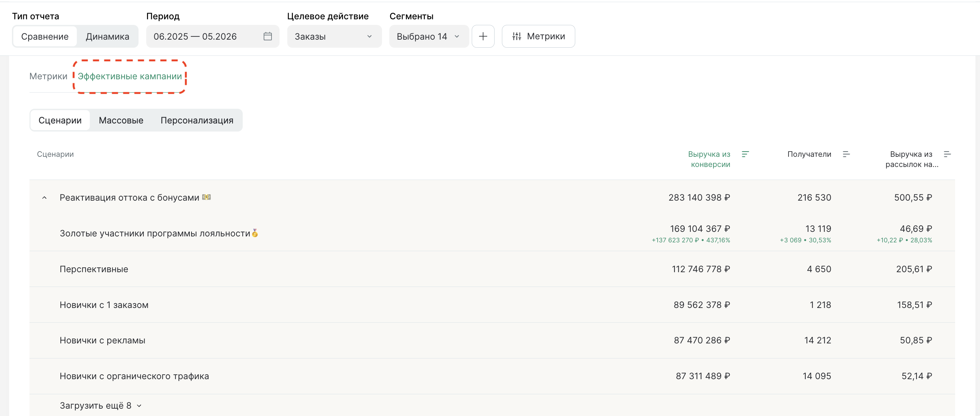Switch report type to Динамика
980x416 pixels.
click(107, 36)
